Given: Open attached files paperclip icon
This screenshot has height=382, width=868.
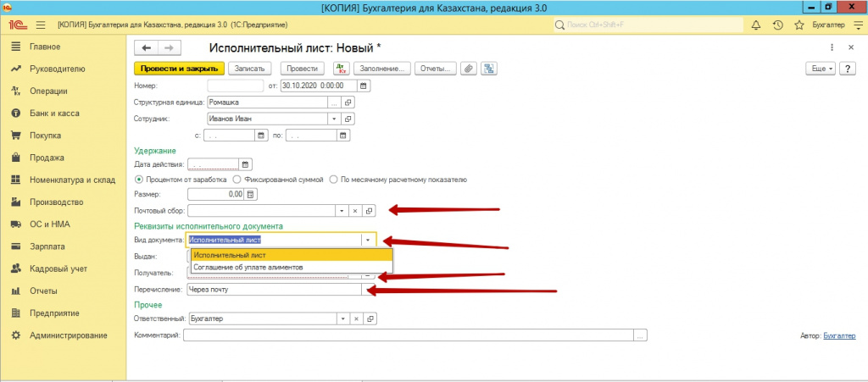Looking at the screenshot, I should 468,69.
